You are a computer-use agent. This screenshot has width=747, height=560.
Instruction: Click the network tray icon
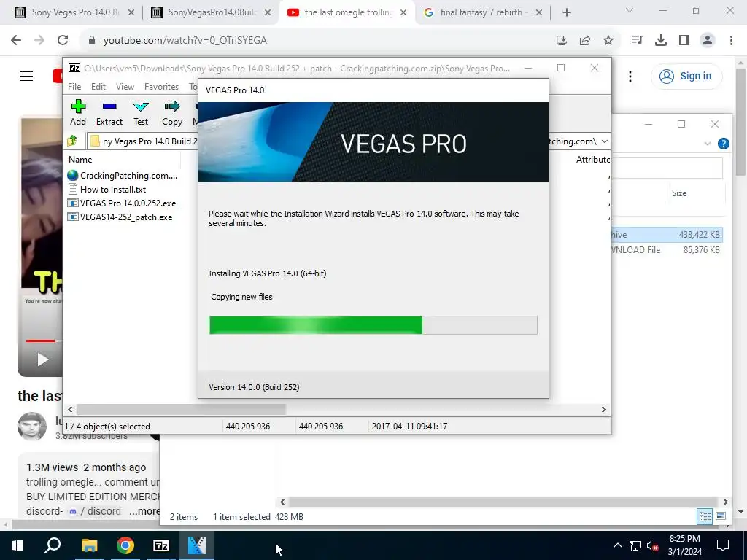pos(635,545)
